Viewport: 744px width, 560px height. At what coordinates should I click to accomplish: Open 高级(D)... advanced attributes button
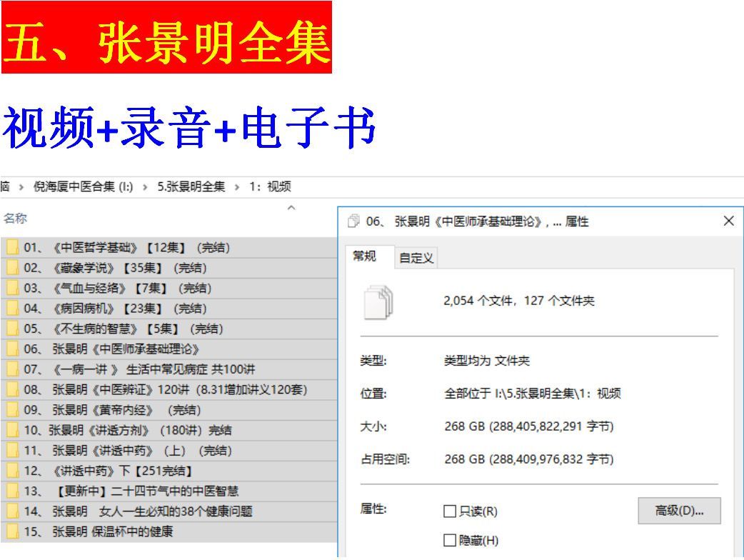point(679,511)
